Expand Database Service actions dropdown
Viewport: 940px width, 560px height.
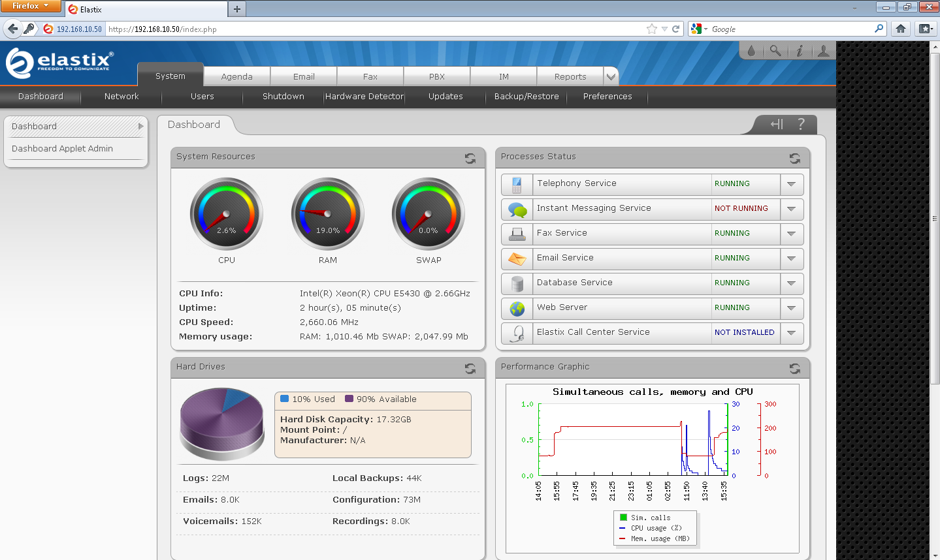[x=792, y=284]
